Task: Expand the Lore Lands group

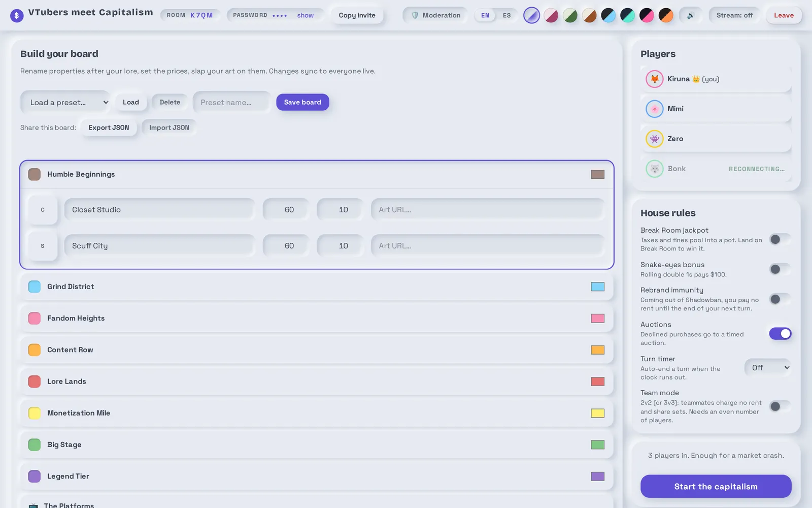Action: (x=317, y=382)
